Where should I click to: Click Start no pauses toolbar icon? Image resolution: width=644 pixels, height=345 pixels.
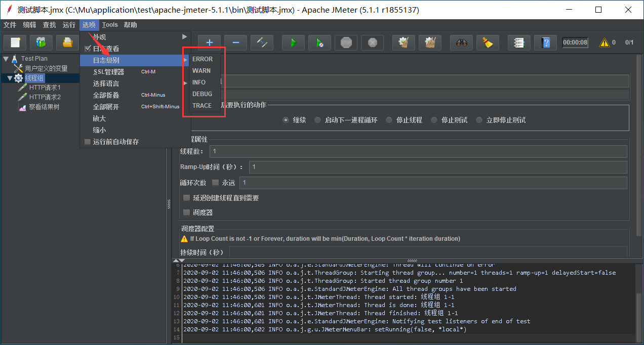pos(319,43)
